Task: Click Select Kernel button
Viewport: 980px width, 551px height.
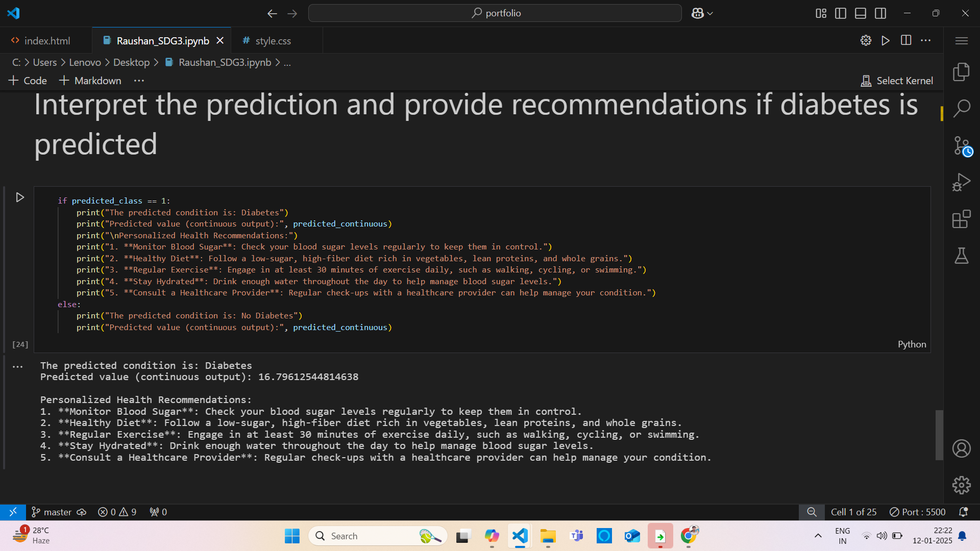Action: tap(897, 81)
